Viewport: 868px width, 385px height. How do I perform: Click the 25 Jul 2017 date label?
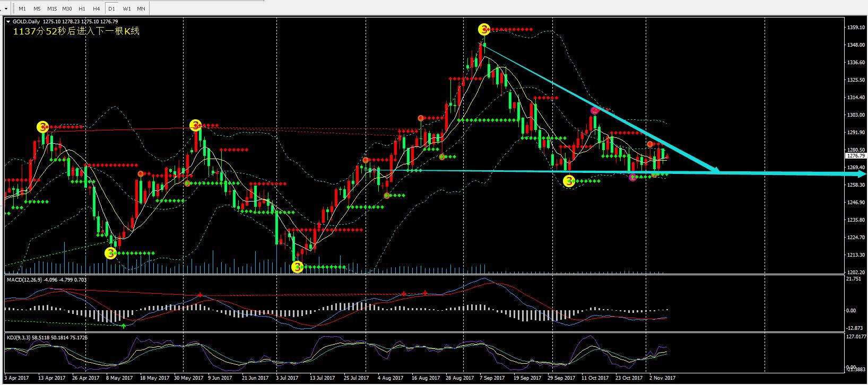pos(356,378)
